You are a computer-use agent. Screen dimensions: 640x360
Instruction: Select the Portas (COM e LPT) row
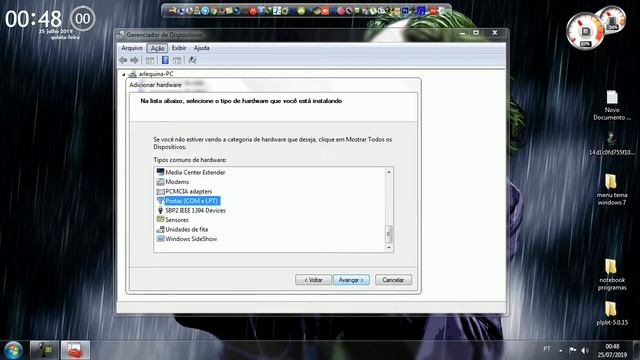(192, 201)
